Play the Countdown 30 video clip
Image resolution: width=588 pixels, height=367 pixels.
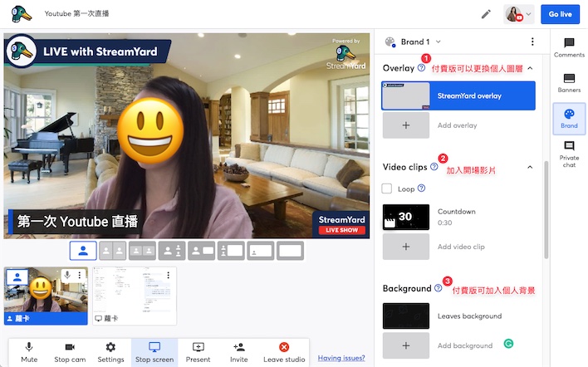click(406, 217)
